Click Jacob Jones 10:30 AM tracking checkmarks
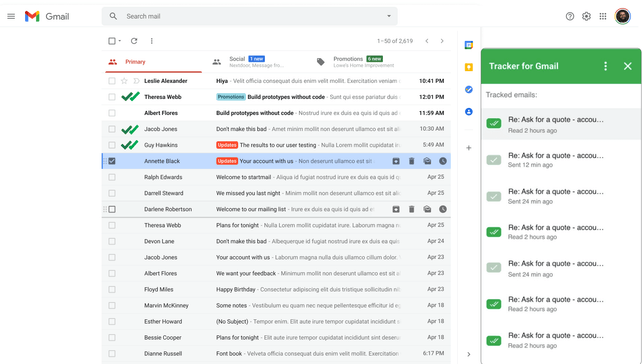This screenshot has width=642, height=364. (130, 129)
